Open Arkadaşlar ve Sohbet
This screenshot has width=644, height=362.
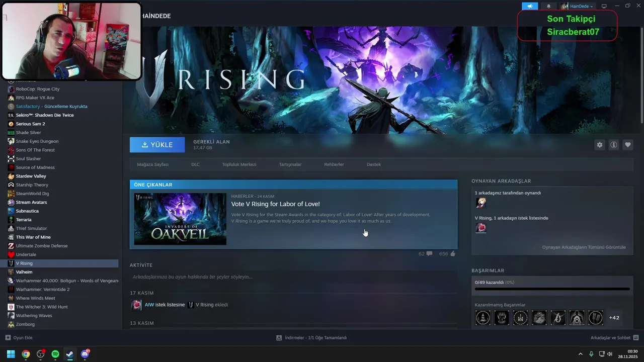point(614,338)
